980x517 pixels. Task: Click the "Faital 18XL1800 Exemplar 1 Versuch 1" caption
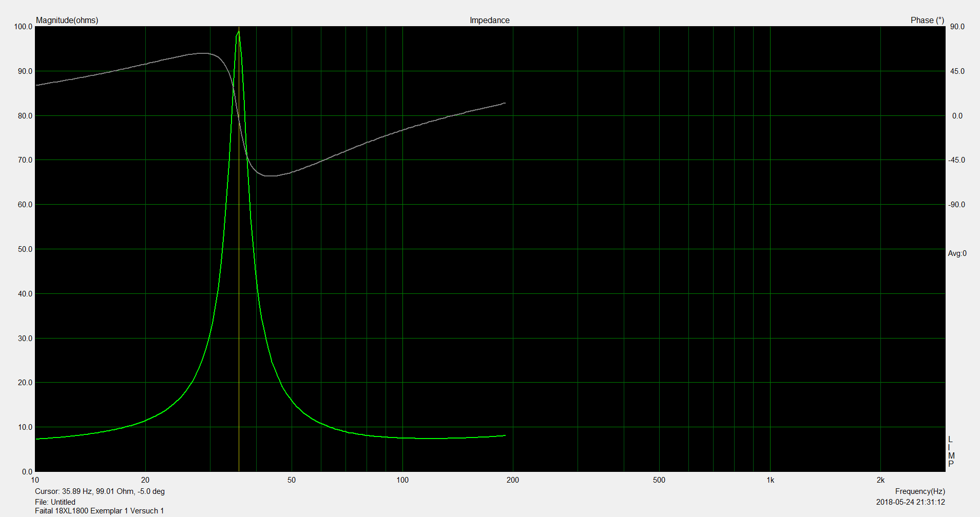99,511
